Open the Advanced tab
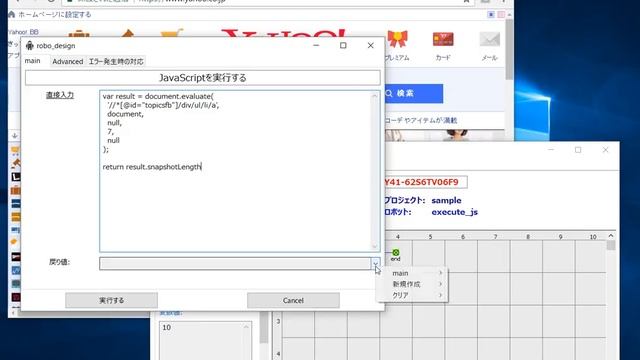This screenshot has height=360, width=640. (67, 61)
